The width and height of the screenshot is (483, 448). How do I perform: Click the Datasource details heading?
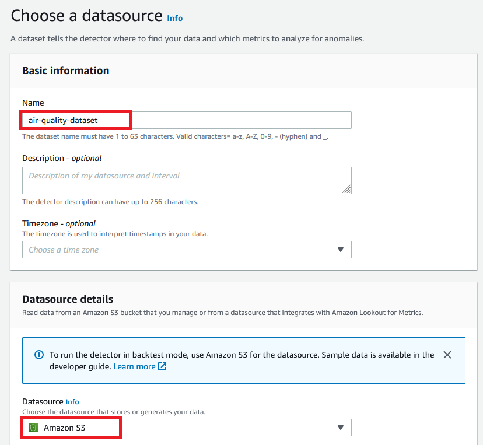68,299
